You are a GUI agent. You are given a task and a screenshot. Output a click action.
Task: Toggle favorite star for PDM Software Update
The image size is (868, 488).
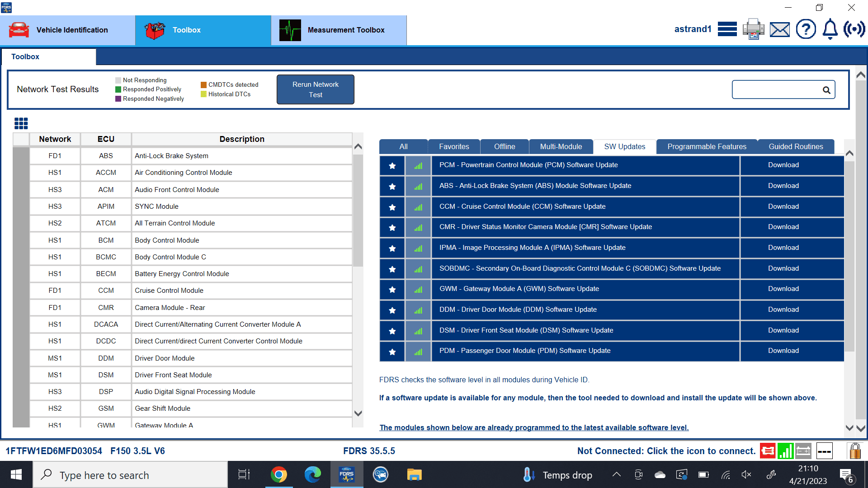pyautogui.click(x=392, y=352)
